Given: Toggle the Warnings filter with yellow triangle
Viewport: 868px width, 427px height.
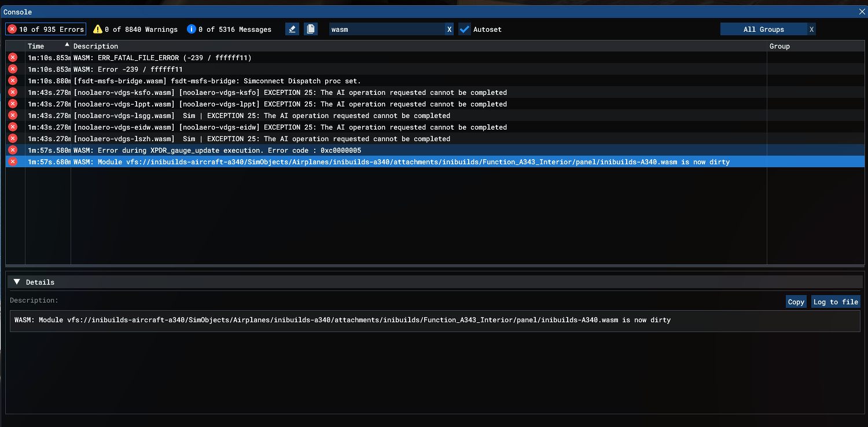Looking at the screenshot, I should coord(135,29).
